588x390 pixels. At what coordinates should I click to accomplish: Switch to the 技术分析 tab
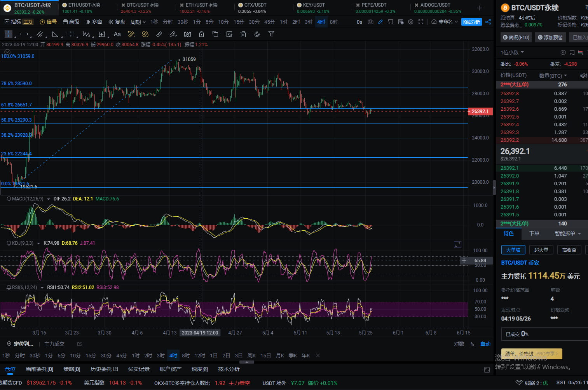tap(229, 369)
